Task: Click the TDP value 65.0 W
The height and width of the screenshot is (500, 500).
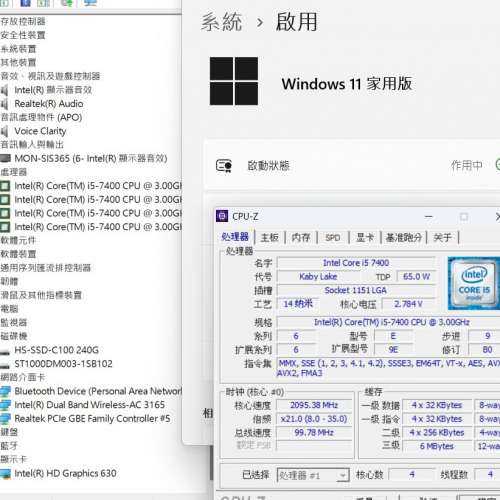Action: pos(416,277)
